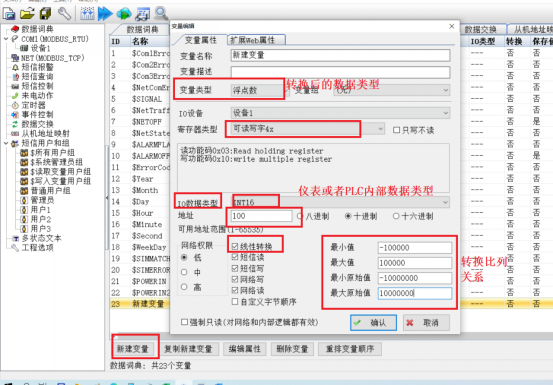
Task: Click the magnifier search toolbar icon
Action: coord(161,14)
